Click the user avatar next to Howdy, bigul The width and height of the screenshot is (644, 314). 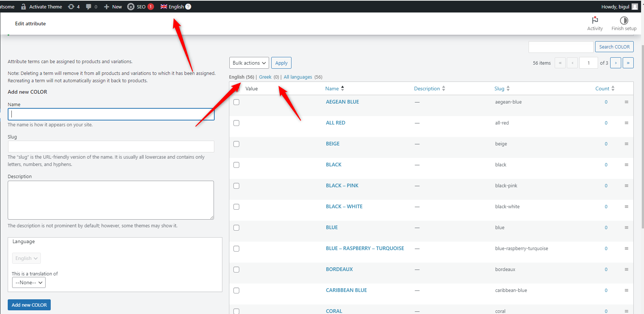coord(635,7)
